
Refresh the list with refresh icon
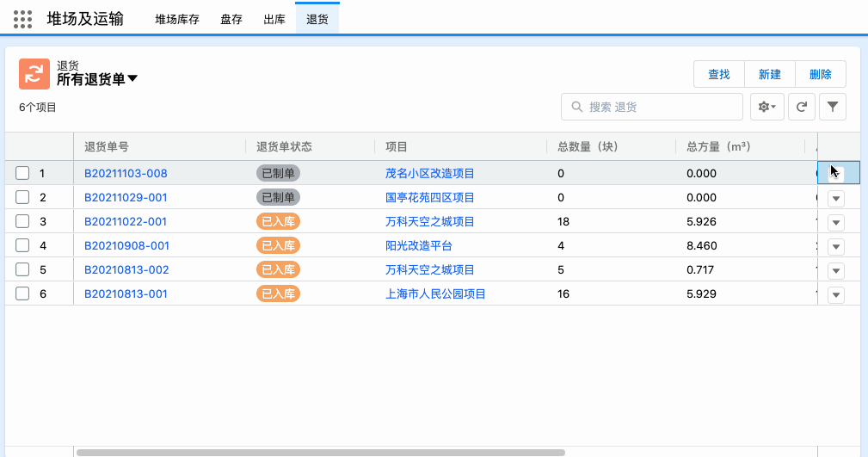tap(802, 107)
